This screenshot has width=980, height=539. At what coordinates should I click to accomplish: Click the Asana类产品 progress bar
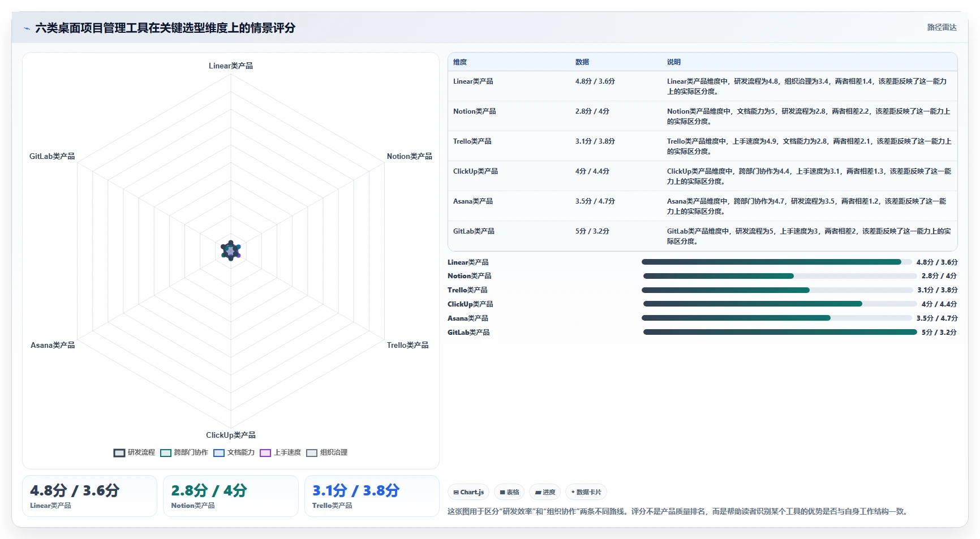click(776, 318)
